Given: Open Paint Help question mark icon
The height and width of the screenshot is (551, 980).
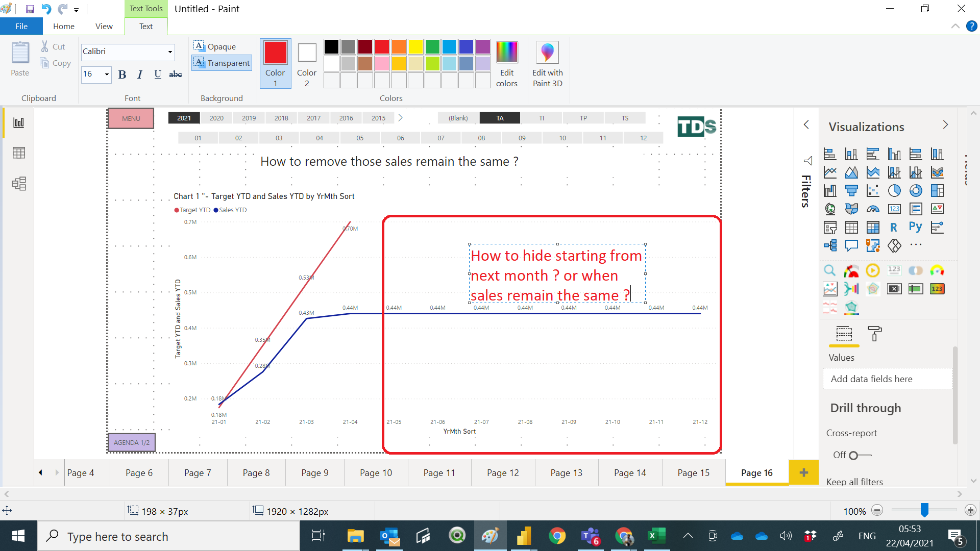Looking at the screenshot, I should 971,26.
